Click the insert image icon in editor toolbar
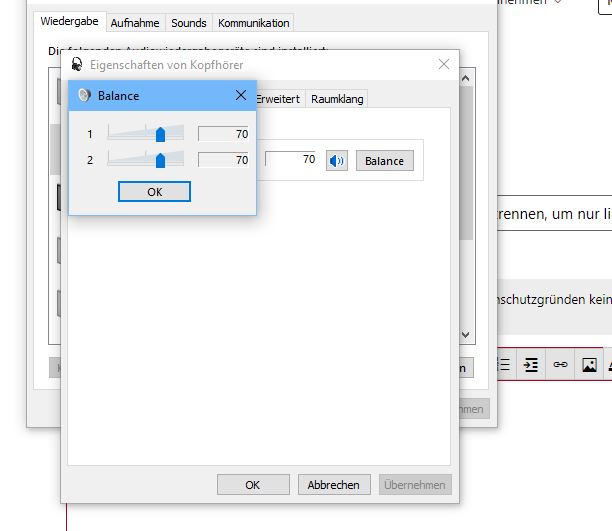 (x=589, y=365)
